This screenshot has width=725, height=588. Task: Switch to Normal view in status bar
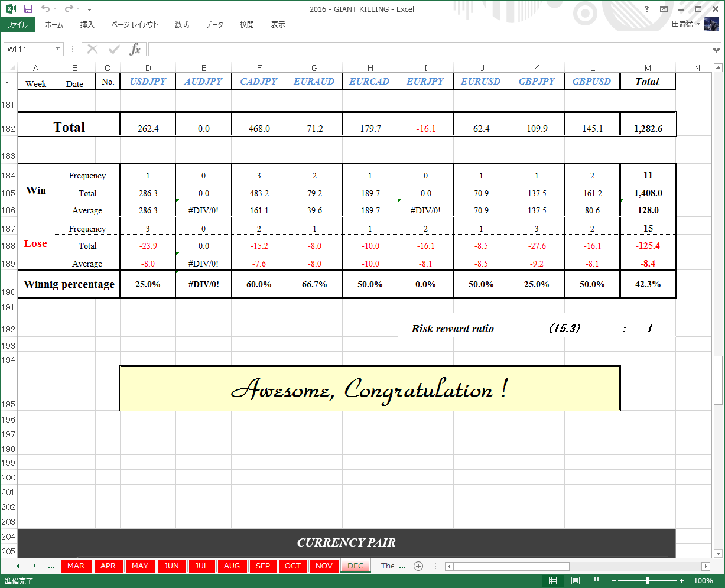click(553, 581)
